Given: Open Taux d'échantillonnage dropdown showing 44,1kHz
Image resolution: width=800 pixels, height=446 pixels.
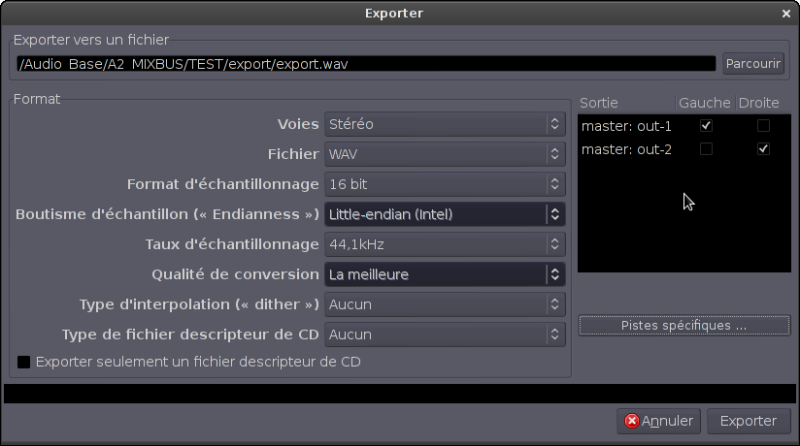Looking at the screenshot, I should tap(445, 244).
